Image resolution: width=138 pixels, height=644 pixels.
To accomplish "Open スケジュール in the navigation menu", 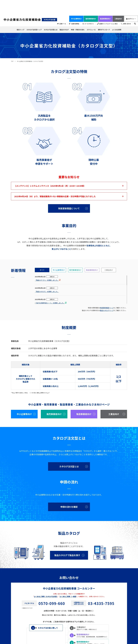I will [91, 30].
